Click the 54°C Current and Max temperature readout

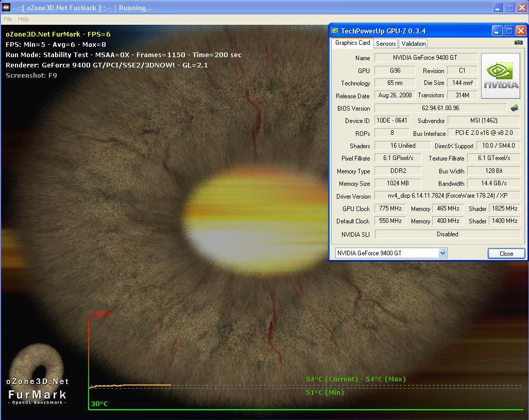tap(355, 379)
